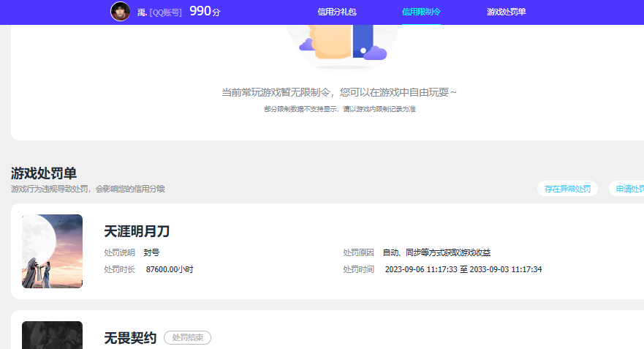Screen dimensions: 644x349
Task: Click the 当前常玩游戏暂无限制令 message
Action: pyautogui.click(x=339, y=92)
